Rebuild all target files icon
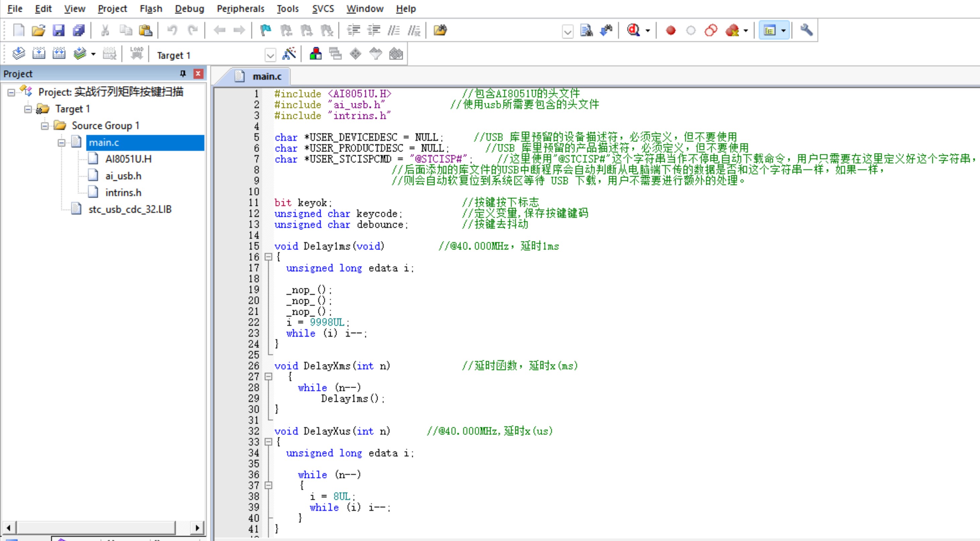 click(59, 54)
